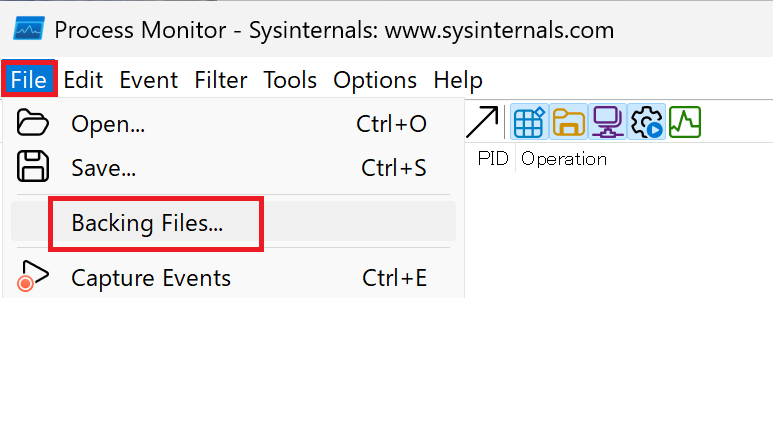The image size is (773, 421).
Task: Click the Jump To arrow toolbar icon
Action: click(x=482, y=122)
